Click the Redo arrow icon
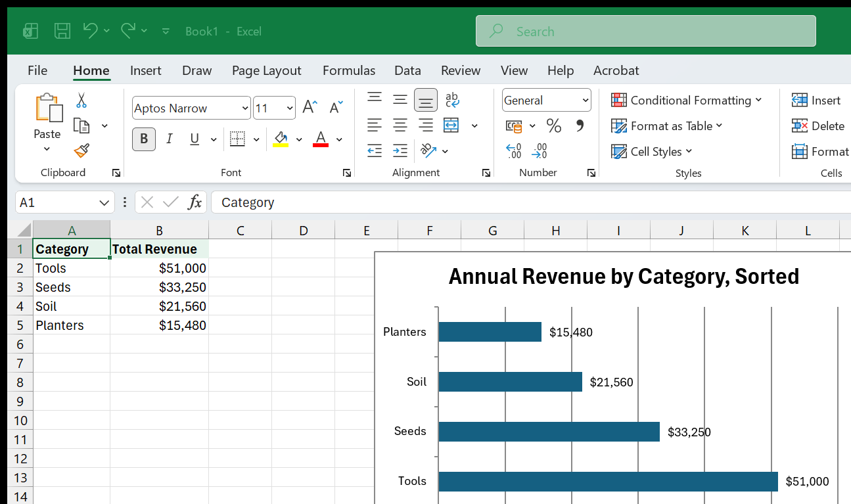The height and width of the screenshot is (504, 851). tap(128, 30)
